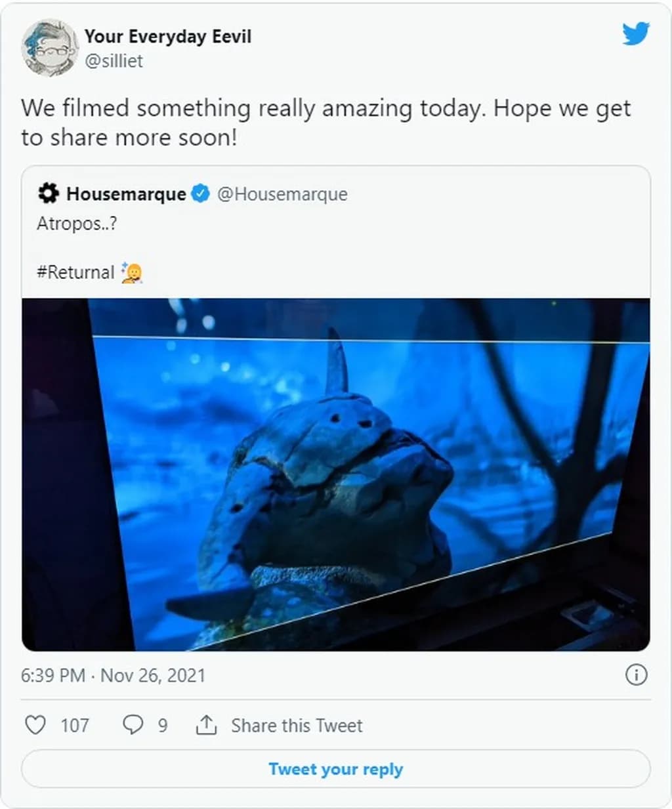Click the quoted tweet text Atropos..?
672x809 pixels.
[77, 224]
